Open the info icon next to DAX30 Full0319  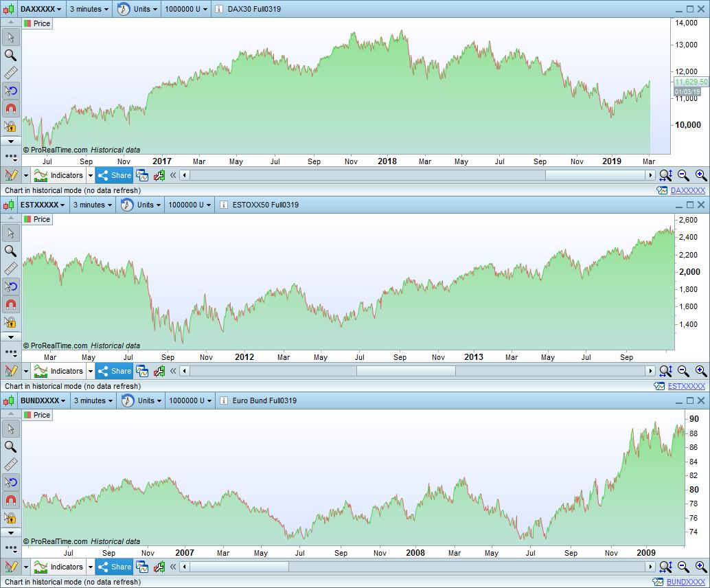point(219,9)
